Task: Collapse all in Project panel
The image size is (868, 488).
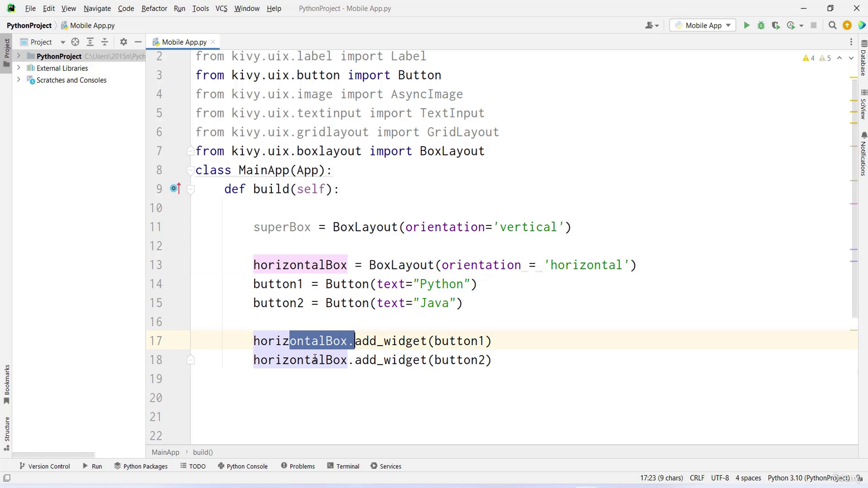Action: (x=104, y=42)
